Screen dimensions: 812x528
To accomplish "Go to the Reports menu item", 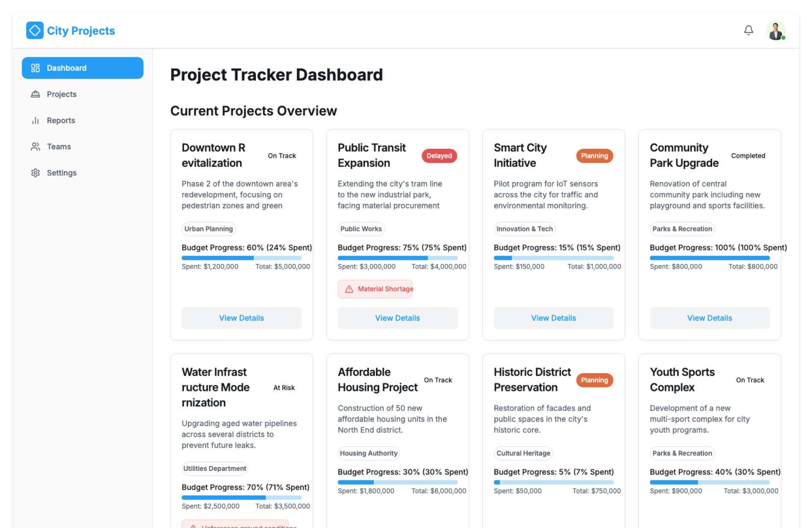I will tap(61, 121).
